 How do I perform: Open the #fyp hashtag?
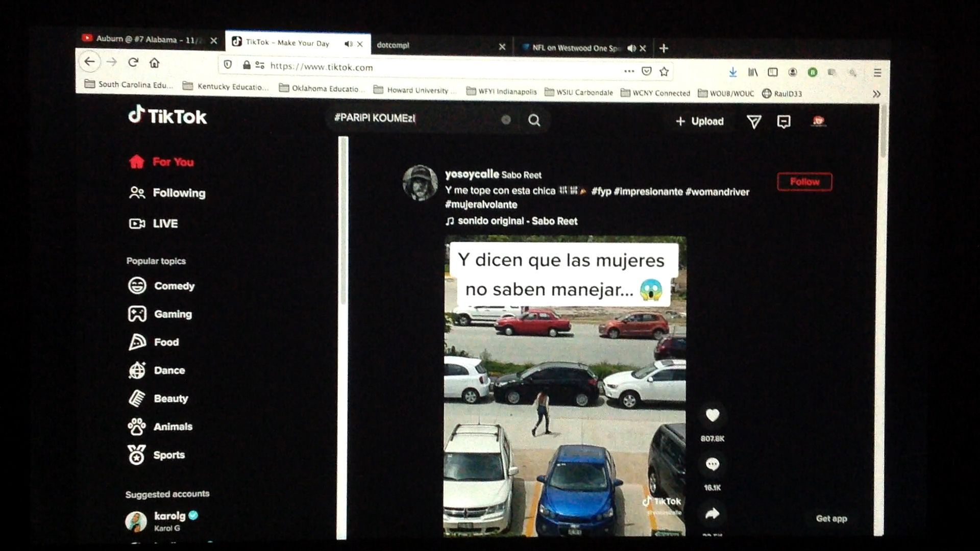601,192
